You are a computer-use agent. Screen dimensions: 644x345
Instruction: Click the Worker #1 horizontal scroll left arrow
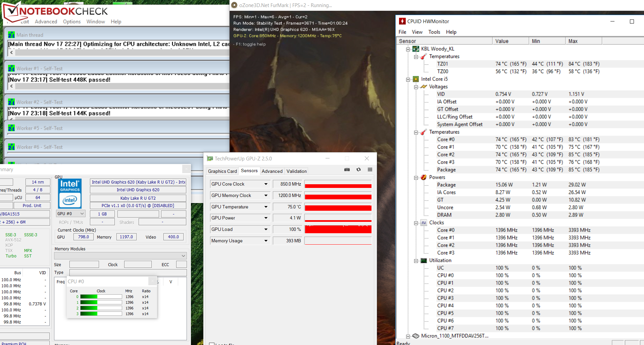(12, 86)
